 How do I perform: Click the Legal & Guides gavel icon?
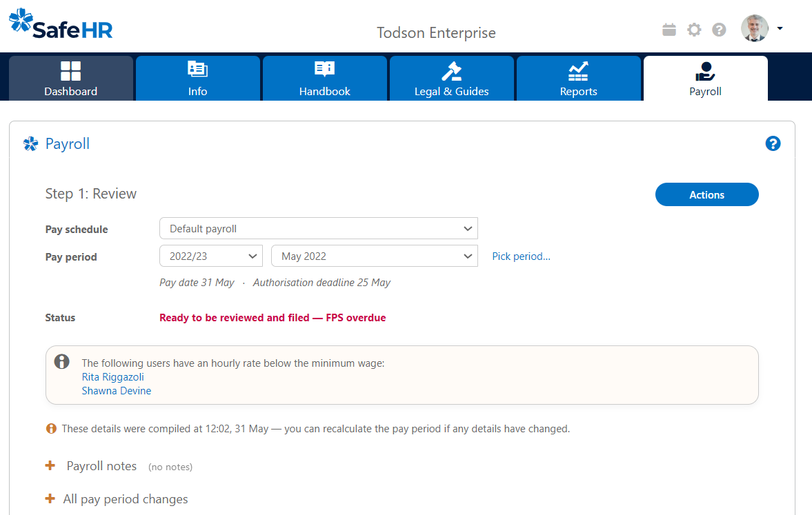[451, 69]
